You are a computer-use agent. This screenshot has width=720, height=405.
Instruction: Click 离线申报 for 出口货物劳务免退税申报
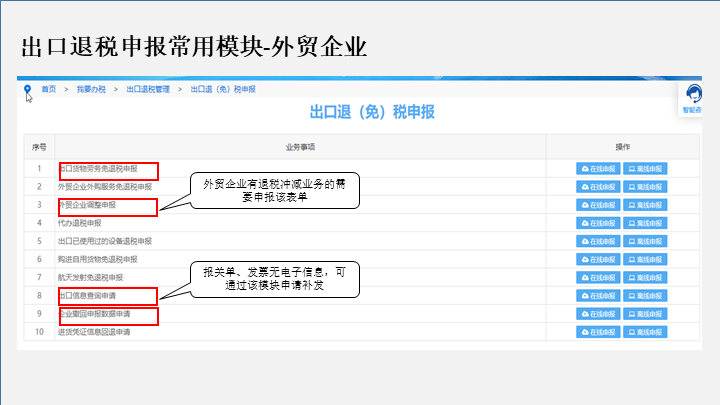click(645, 169)
